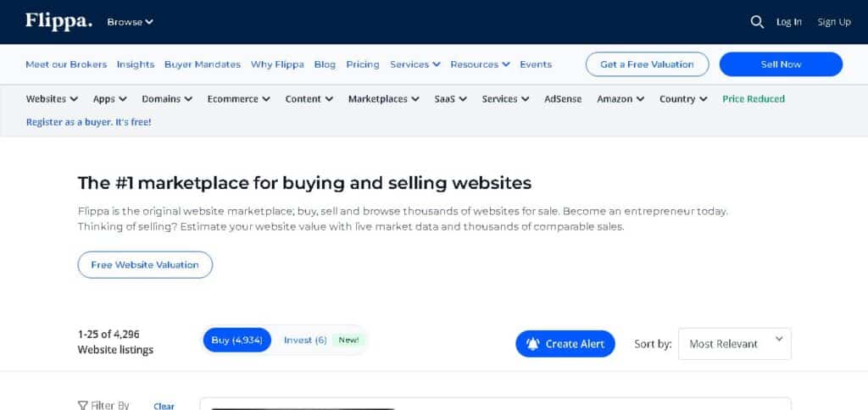868x410 pixels.
Task: Click Register as a buyer link
Action: pyautogui.click(x=88, y=122)
